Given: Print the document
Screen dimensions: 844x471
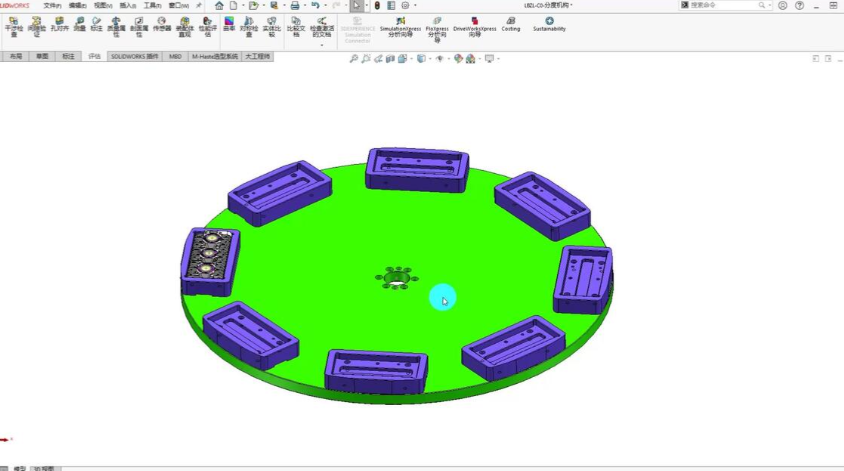Looking at the screenshot, I should (x=295, y=5).
